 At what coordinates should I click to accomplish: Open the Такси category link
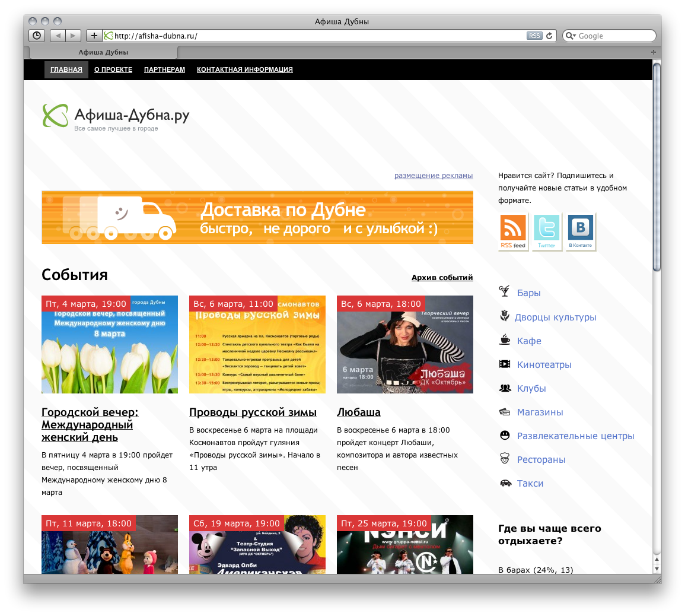pos(530,484)
